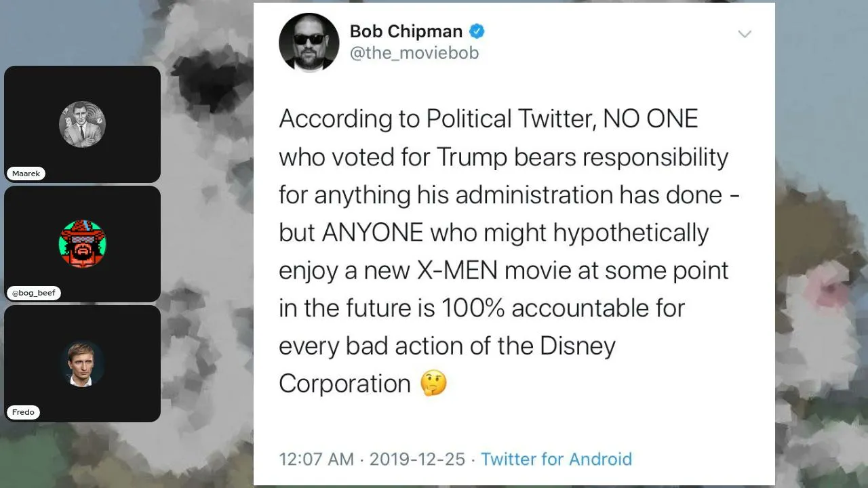Click the @bog_beef name label
868x488 pixels.
point(34,293)
